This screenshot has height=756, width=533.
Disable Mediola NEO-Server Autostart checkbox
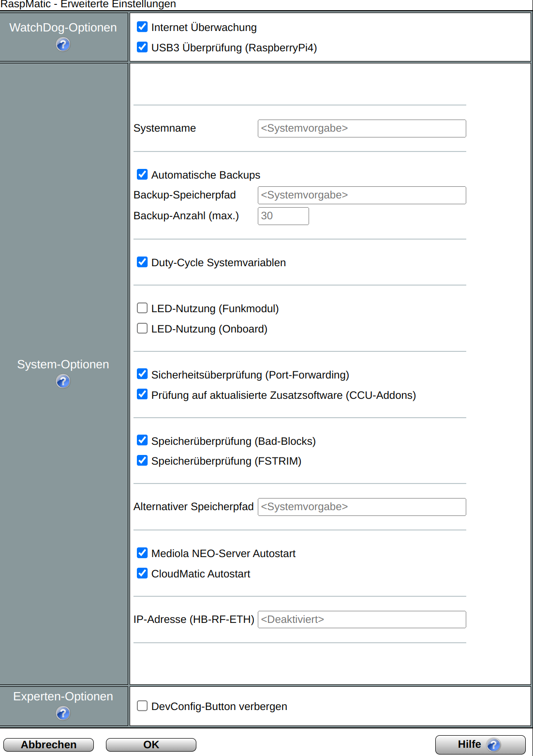pos(142,553)
